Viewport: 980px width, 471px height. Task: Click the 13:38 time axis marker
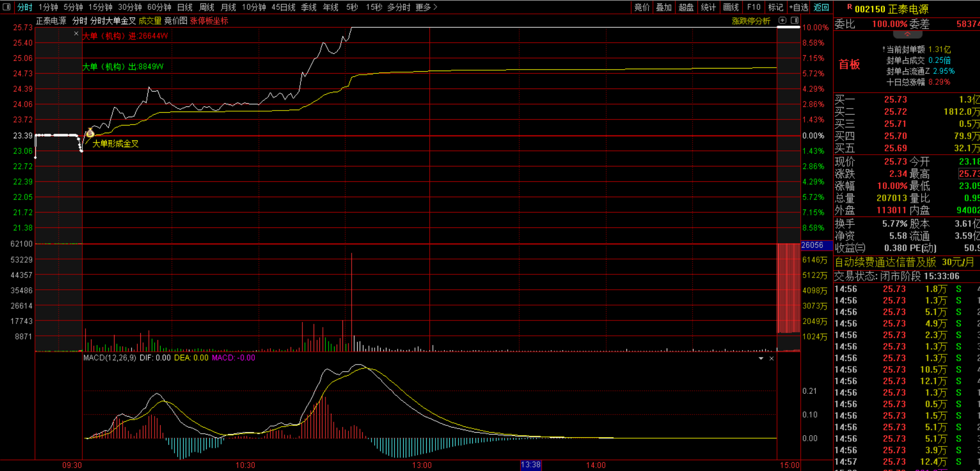click(530, 465)
